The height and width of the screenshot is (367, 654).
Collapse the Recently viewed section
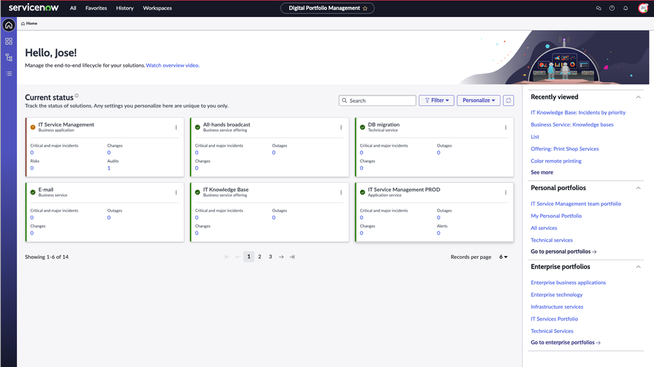point(638,97)
